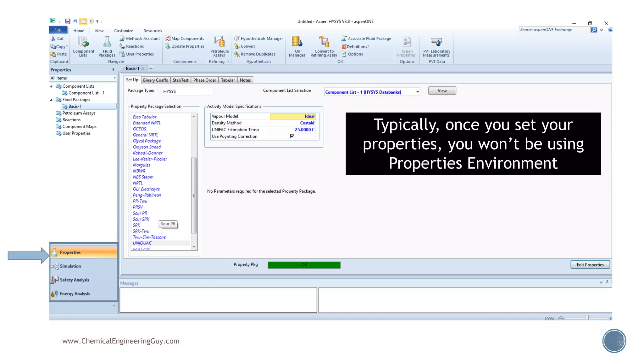Open the Component Lists ribbon icon
Screen dimensions: 644x362
(x=83, y=47)
